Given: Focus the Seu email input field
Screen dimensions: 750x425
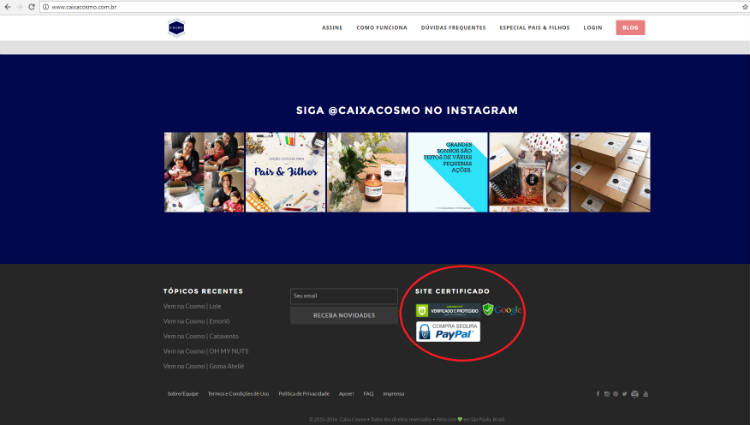Looking at the screenshot, I should click(x=344, y=296).
